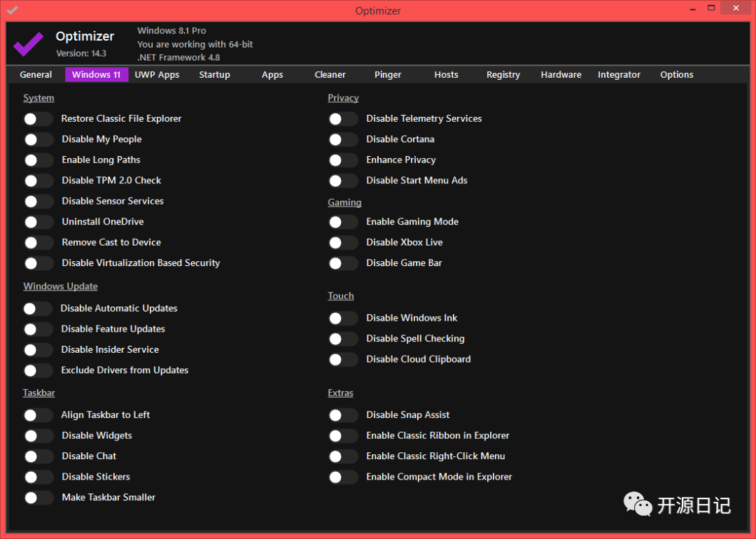Go to the Apps tab

click(x=272, y=75)
